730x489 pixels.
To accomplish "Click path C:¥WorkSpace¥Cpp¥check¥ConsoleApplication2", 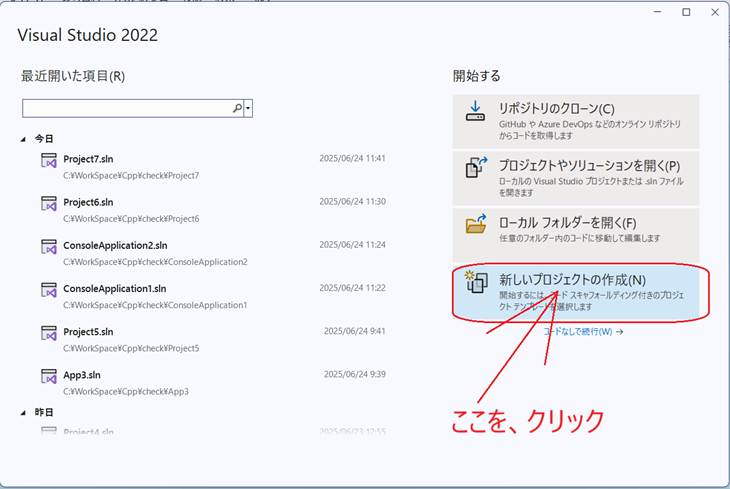I will (155, 262).
